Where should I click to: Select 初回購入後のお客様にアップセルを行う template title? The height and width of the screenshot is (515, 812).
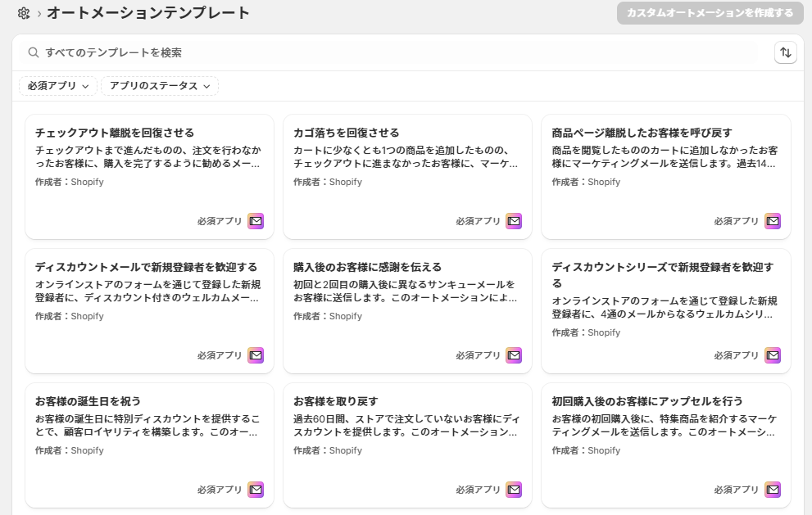(647, 401)
